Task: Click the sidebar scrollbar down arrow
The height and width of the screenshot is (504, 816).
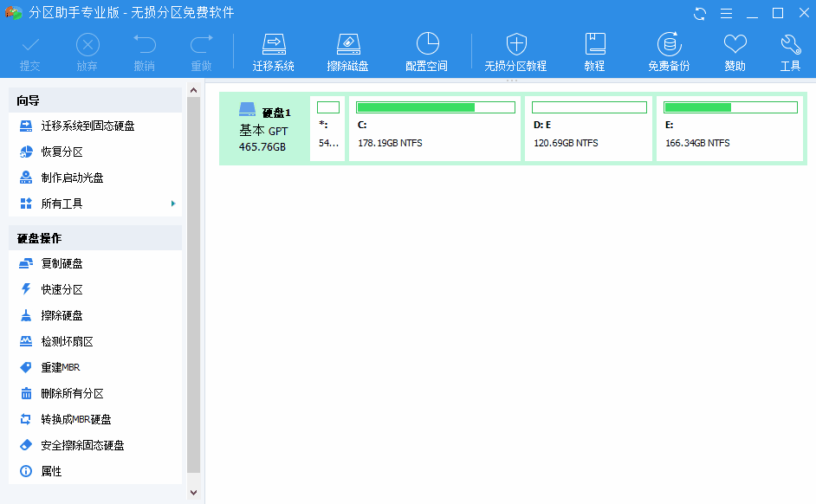Action: tap(193, 493)
